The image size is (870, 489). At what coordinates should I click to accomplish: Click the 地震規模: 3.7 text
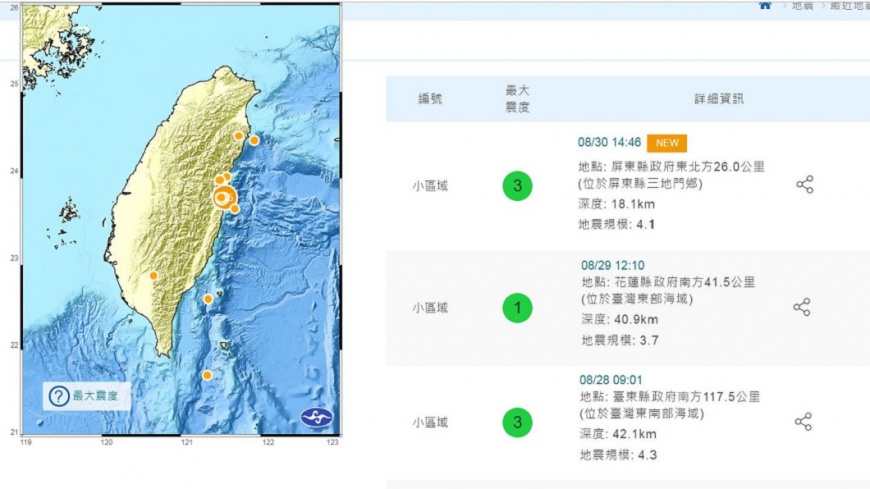(620, 340)
